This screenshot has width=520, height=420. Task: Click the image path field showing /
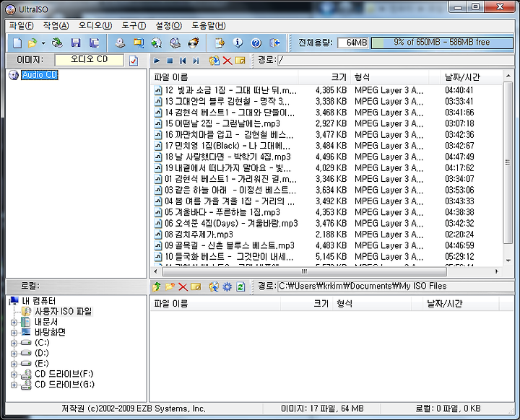click(x=396, y=61)
